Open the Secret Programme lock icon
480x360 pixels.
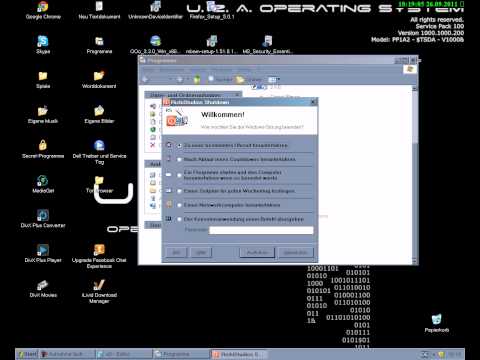coord(43,145)
